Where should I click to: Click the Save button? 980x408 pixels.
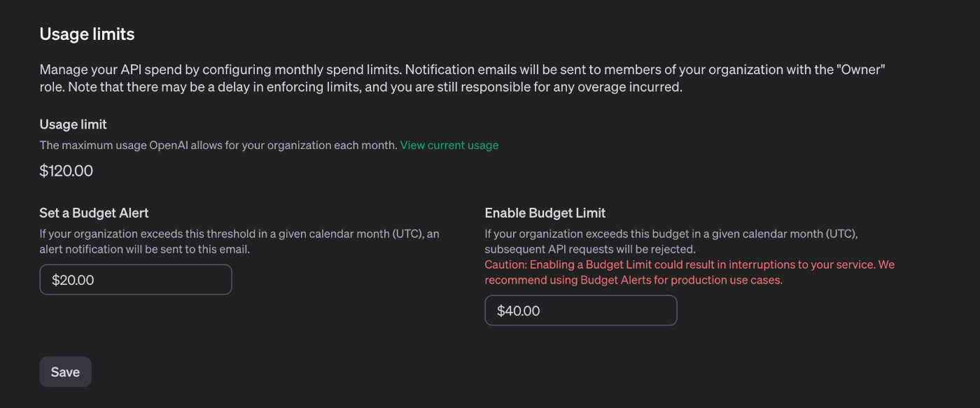[65, 372]
